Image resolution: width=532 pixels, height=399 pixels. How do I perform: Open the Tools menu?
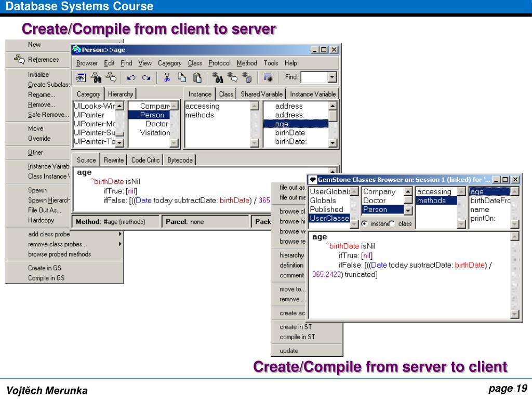click(x=271, y=63)
